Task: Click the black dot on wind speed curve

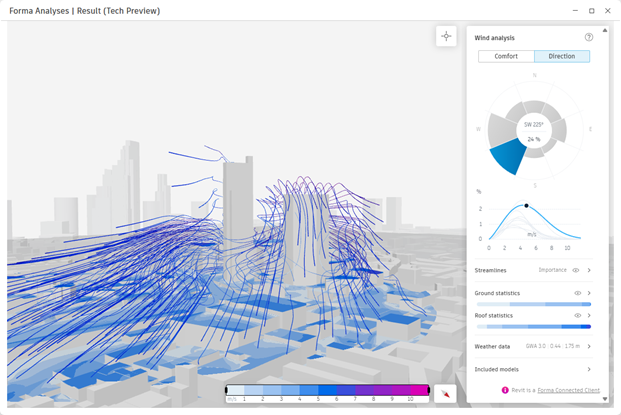Action: point(527,205)
